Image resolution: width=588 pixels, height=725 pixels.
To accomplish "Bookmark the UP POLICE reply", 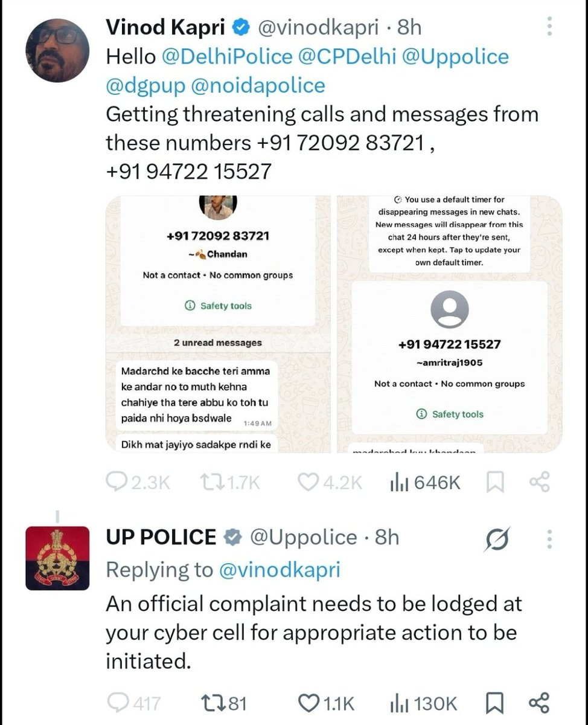I will 495,703.
